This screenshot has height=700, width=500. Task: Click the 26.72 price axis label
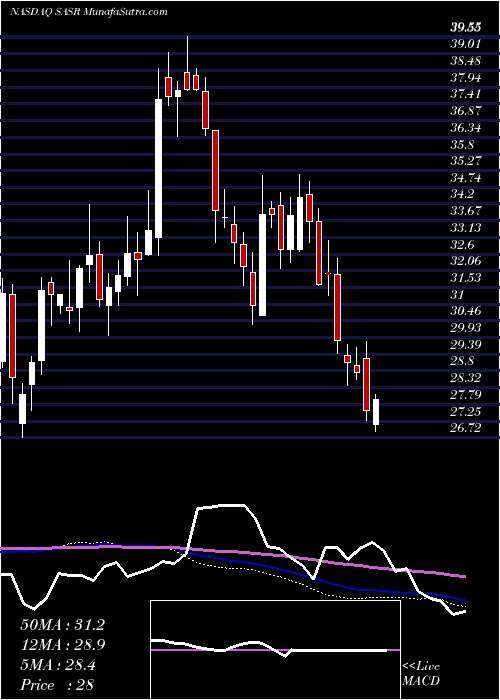click(x=466, y=428)
